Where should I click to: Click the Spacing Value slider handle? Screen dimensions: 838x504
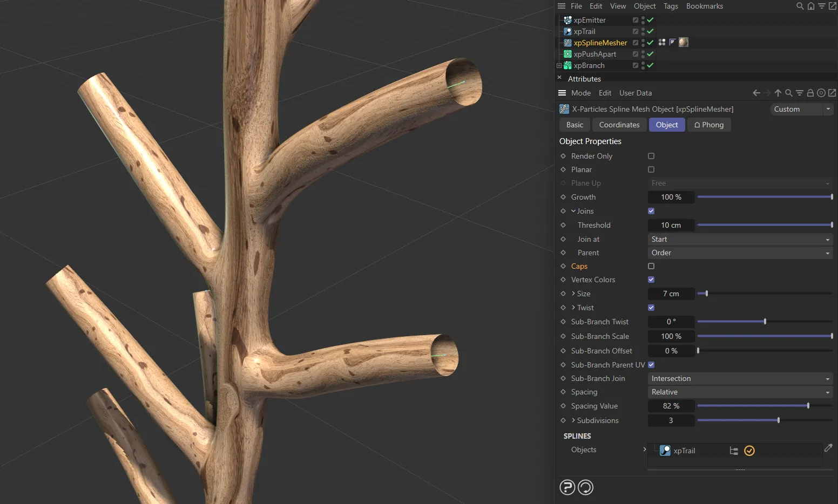[808, 406]
